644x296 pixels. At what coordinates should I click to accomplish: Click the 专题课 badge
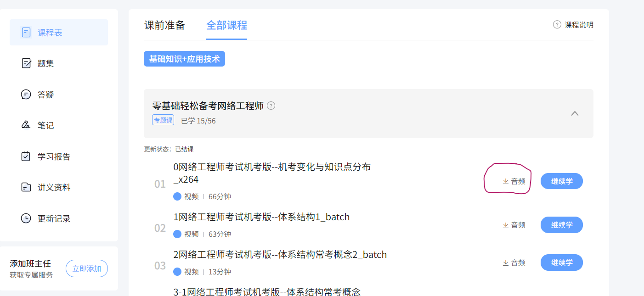coord(163,120)
